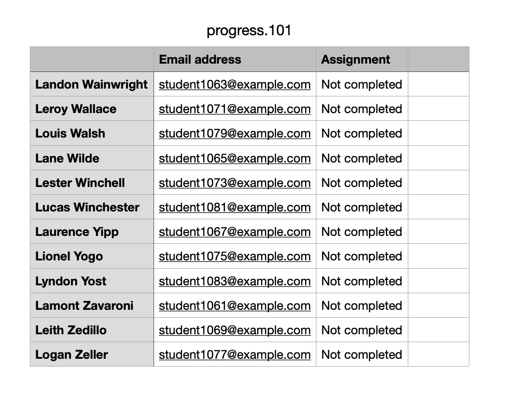The height and width of the screenshot is (417, 532).
Task: Open email link student1079@example.com
Action: 234,134
